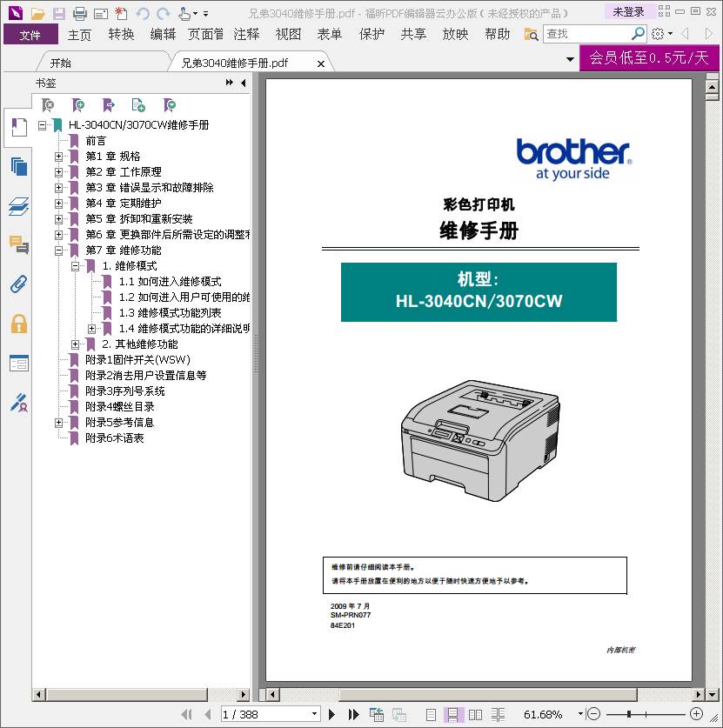Open the tab list dropdown arrow
The width and height of the screenshot is (723, 728).
point(570,59)
